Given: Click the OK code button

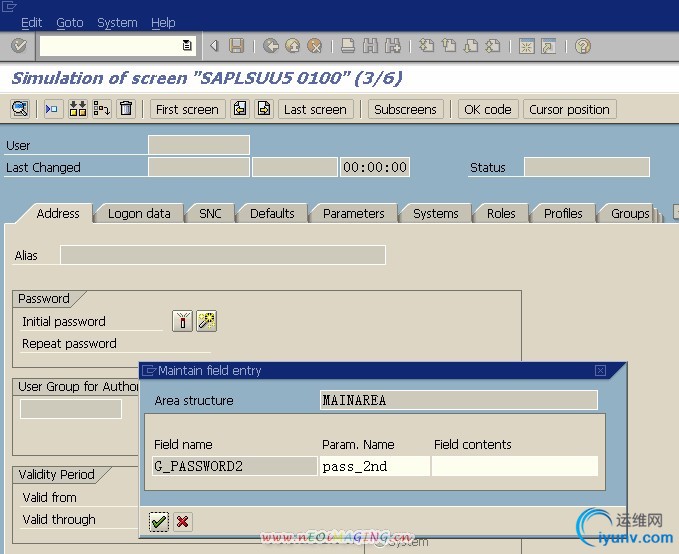Looking at the screenshot, I should [x=488, y=109].
